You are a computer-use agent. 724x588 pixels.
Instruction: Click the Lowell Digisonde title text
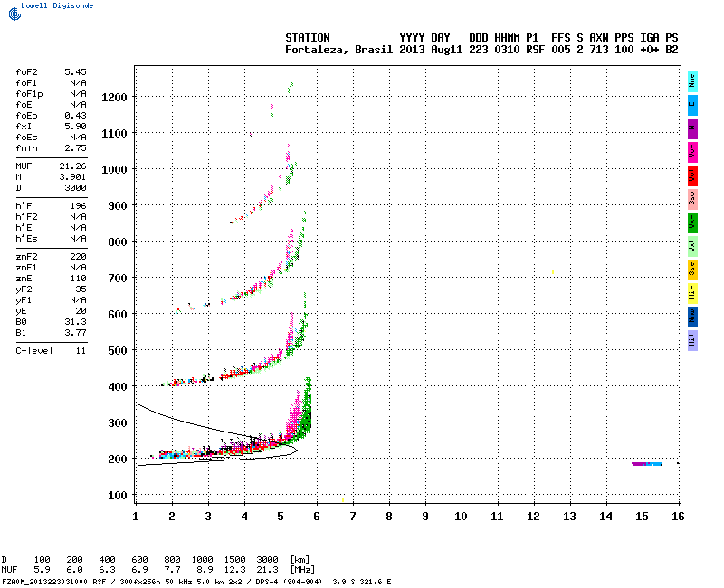57,5
